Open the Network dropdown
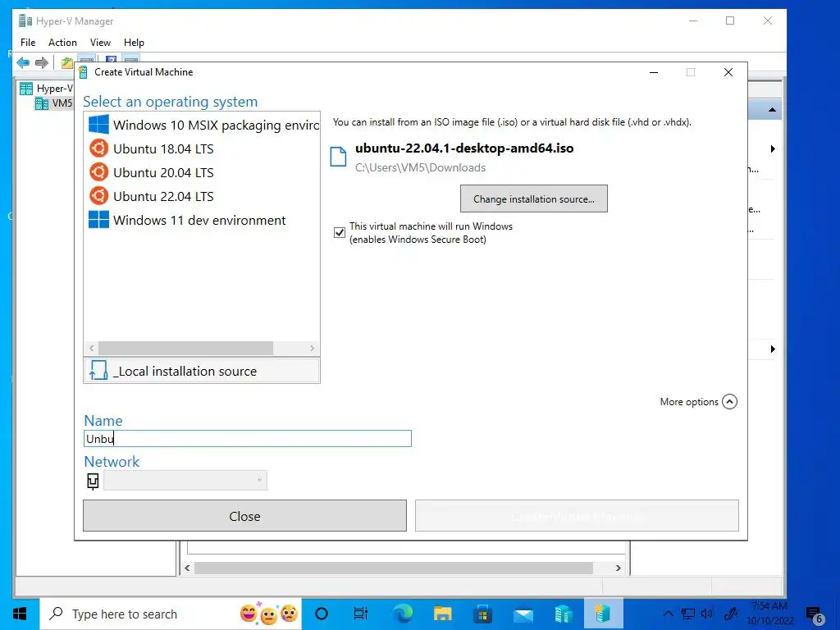 point(185,481)
